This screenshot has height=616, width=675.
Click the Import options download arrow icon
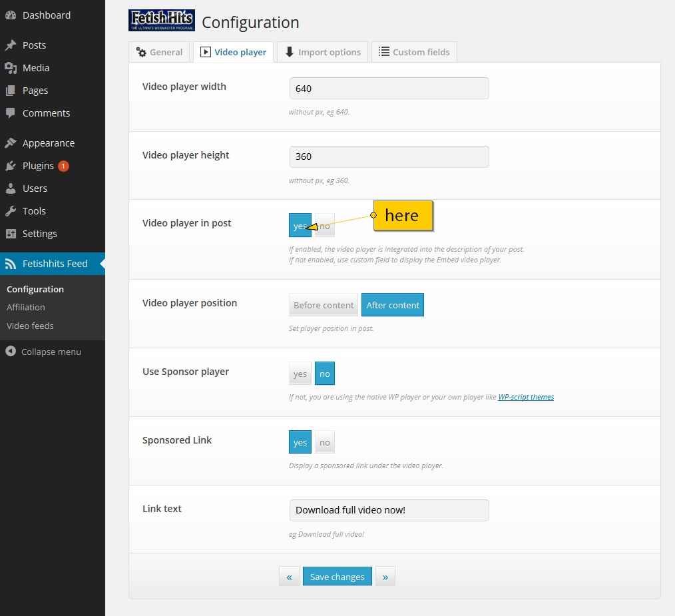coord(290,52)
